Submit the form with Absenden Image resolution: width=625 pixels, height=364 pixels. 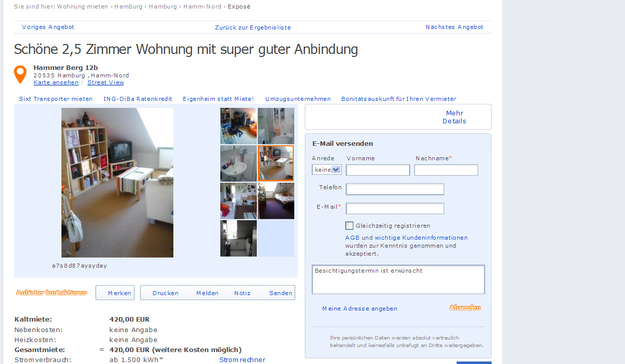[x=465, y=308]
